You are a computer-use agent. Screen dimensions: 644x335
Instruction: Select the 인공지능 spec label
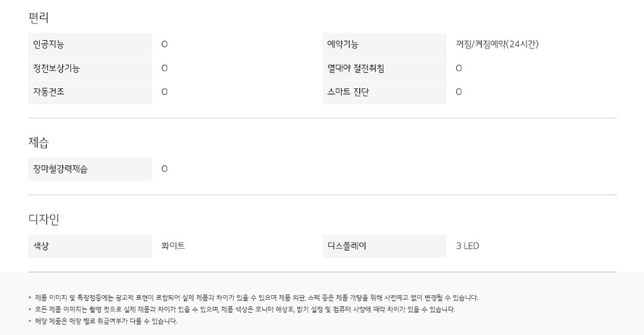pos(48,45)
